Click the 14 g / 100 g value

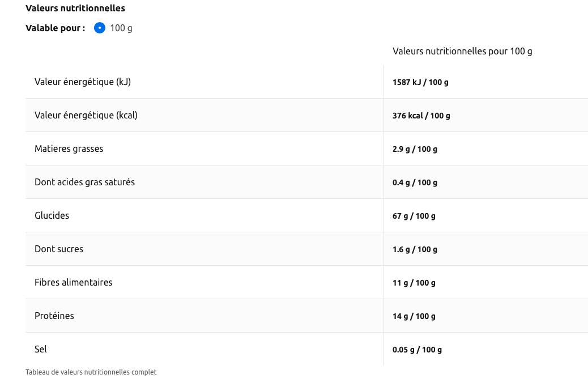click(x=414, y=316)
